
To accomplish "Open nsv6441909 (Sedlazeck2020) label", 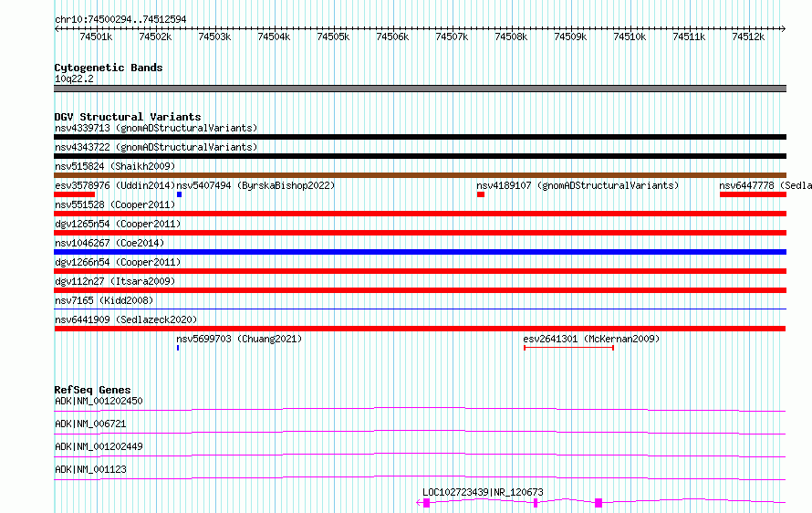I will (x=126, y=319).
